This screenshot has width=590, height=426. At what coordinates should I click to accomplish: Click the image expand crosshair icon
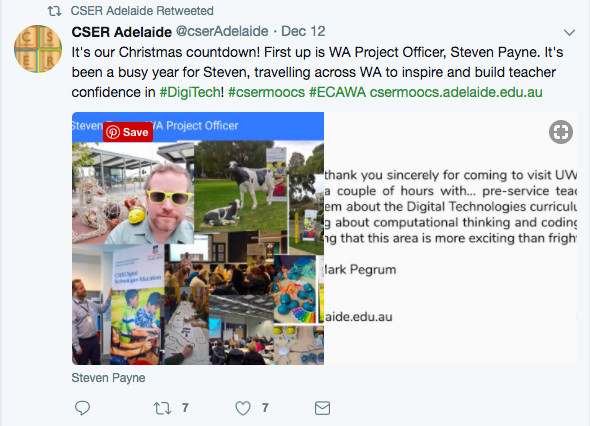[x=561, y=132]
